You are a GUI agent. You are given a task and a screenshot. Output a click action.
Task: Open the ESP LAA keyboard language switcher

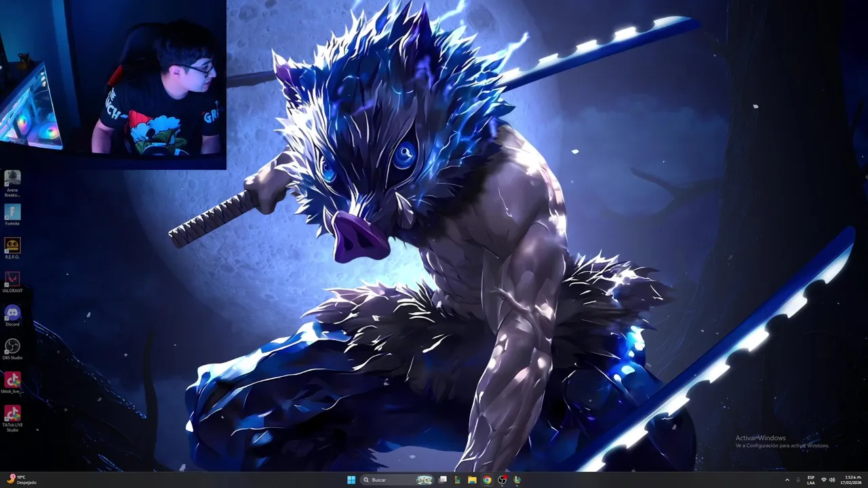[811, 480]
